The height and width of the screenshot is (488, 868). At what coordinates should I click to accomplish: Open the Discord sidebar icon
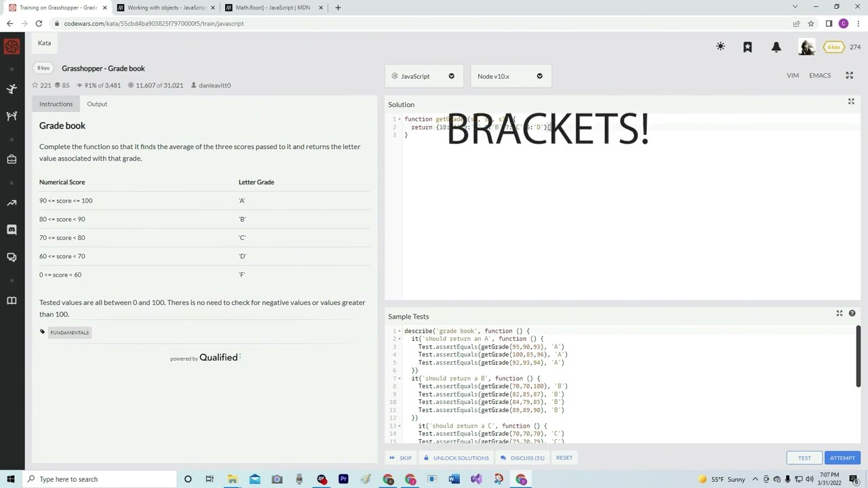(12, 230)
